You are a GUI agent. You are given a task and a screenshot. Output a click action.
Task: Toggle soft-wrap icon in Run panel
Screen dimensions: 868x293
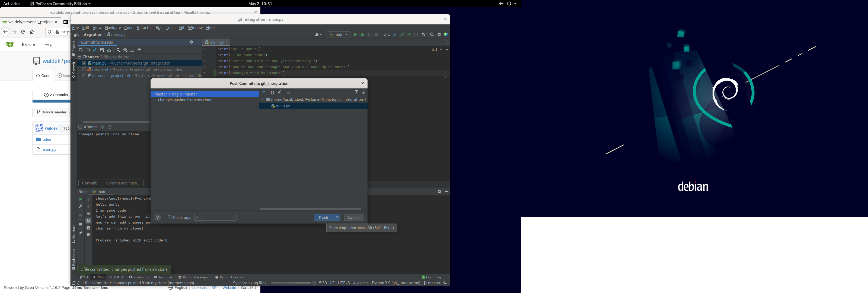coord(89,214)
